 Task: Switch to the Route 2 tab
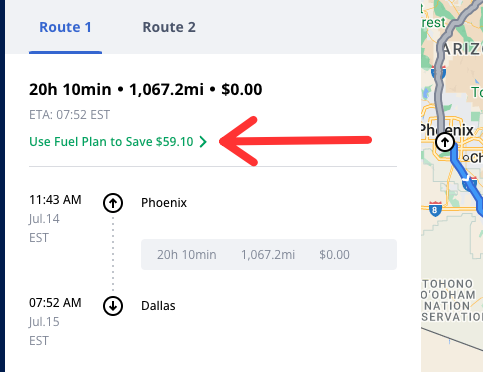coord(169,27)
